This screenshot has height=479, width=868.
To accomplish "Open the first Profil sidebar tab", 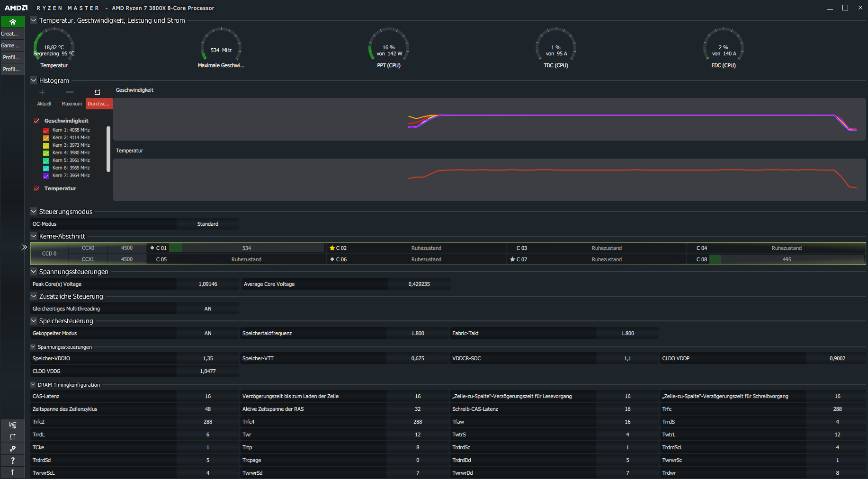I will coord(12,57).
